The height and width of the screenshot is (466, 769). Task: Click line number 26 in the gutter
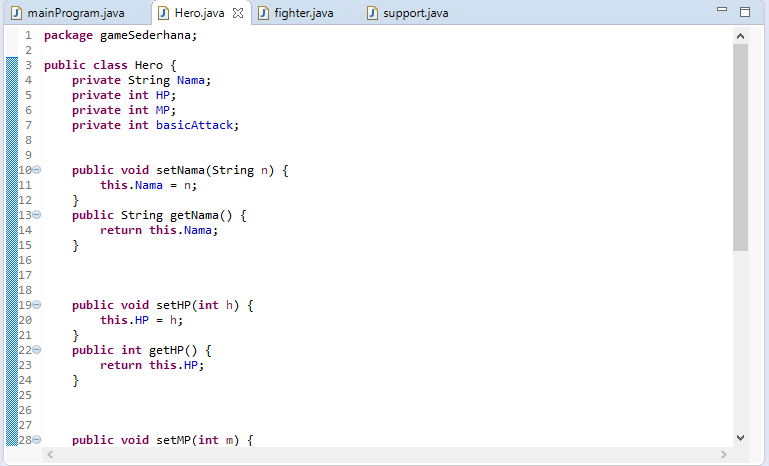(25, 411)
